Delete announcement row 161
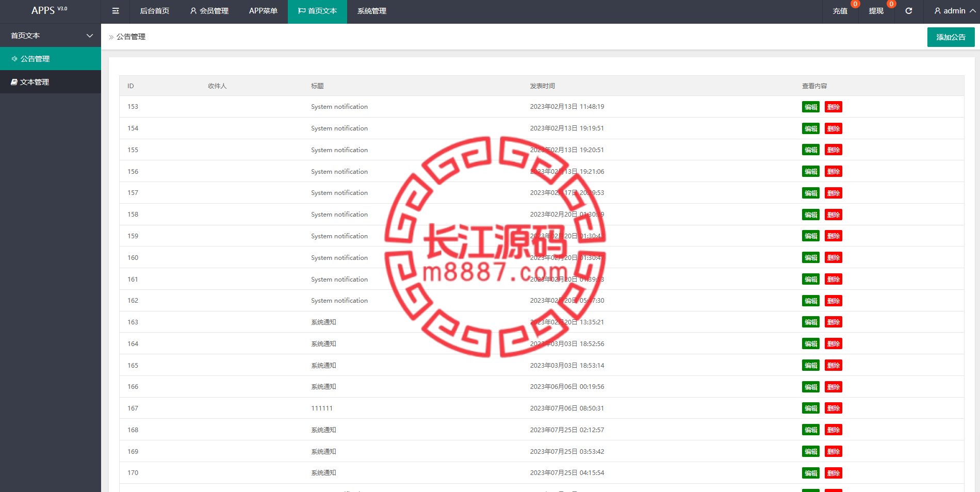This screenshot has width=980, height=492. point(834,280)
